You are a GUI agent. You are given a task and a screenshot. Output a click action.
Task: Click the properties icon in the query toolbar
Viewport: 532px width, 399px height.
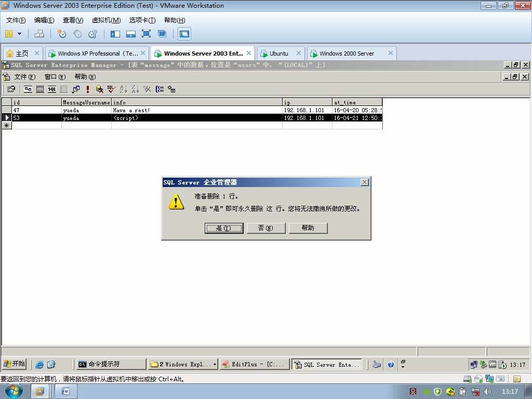(x=11, y=89)
